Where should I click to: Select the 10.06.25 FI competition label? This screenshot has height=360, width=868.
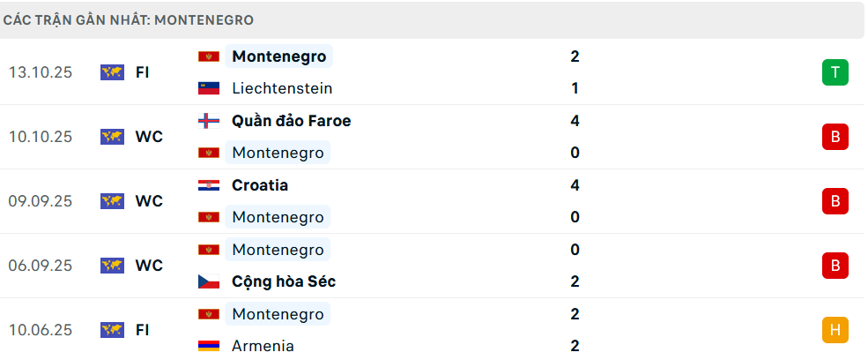pyautogui.click(x=142, y=330)
